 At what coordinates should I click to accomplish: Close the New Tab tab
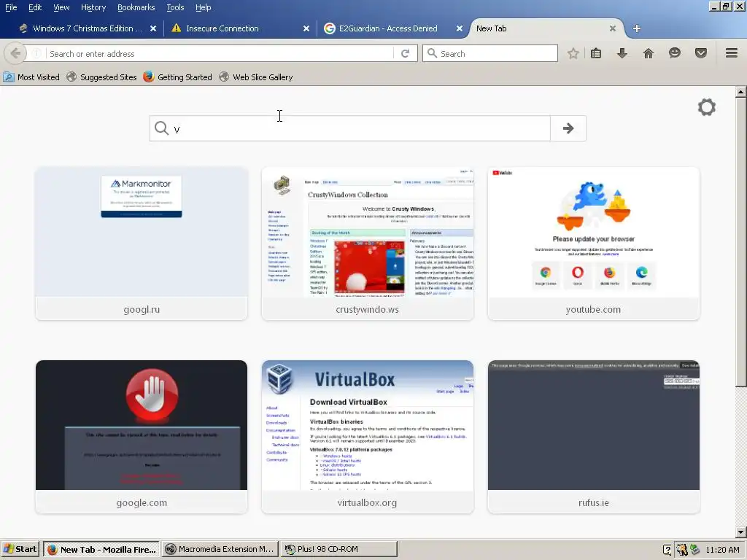613,28
